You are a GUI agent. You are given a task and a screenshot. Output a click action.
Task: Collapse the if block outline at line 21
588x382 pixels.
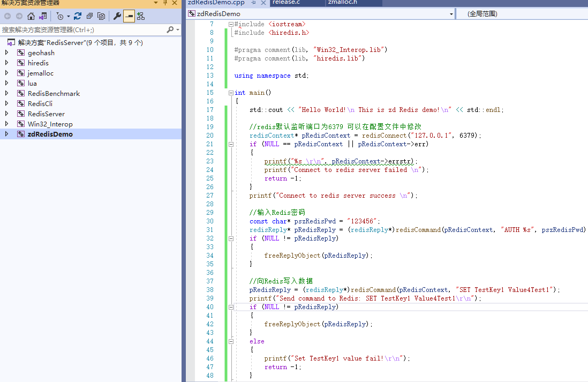point(231,144)
